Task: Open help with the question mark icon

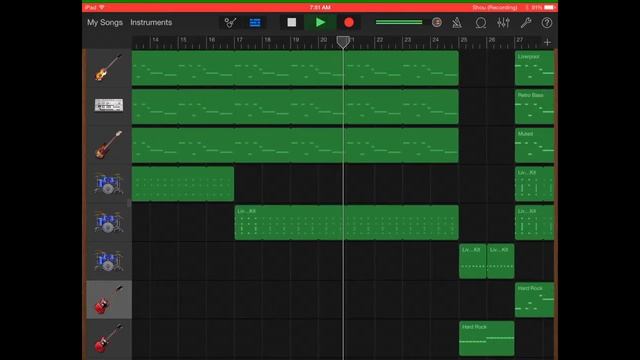Action: [547, 23]
